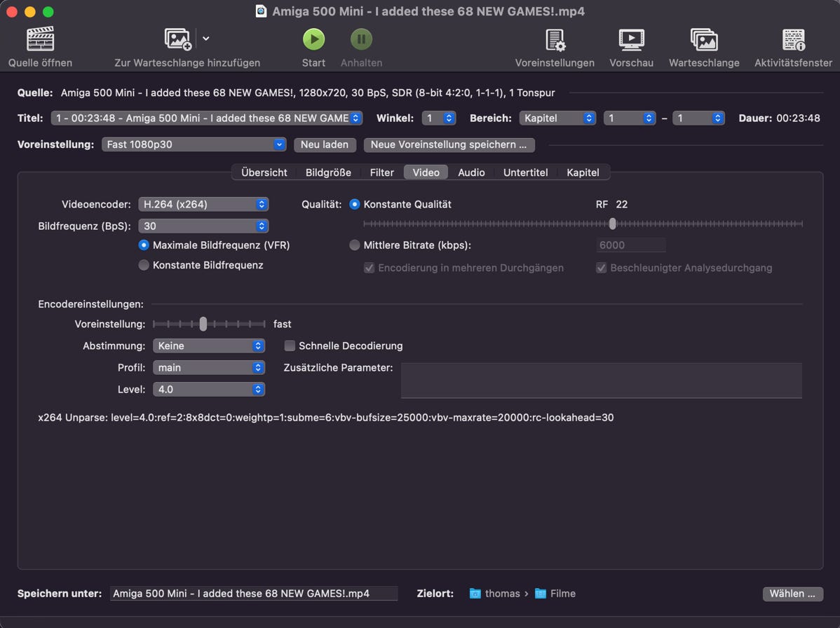Click the Wählen ... destination button

pos(792,594)
